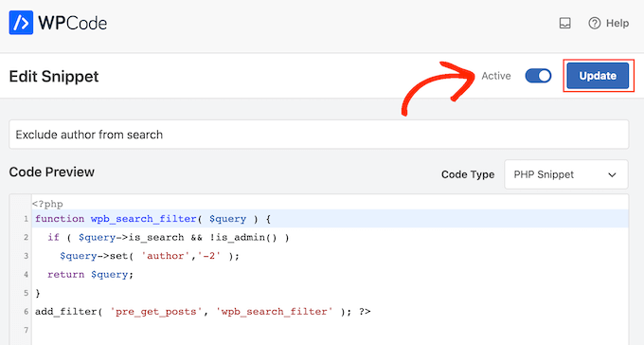Click the 'Edit Snippet' heading

coord(54,77)
